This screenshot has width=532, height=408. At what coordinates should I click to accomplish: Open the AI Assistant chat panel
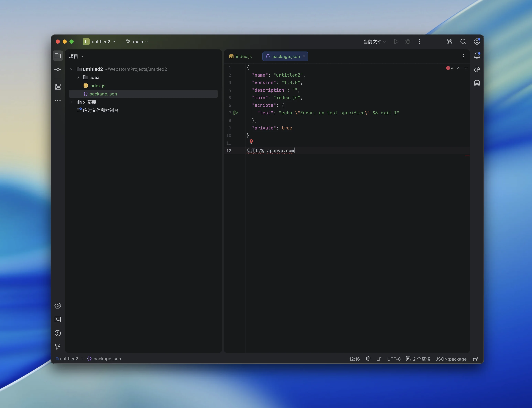click(477, 70)
